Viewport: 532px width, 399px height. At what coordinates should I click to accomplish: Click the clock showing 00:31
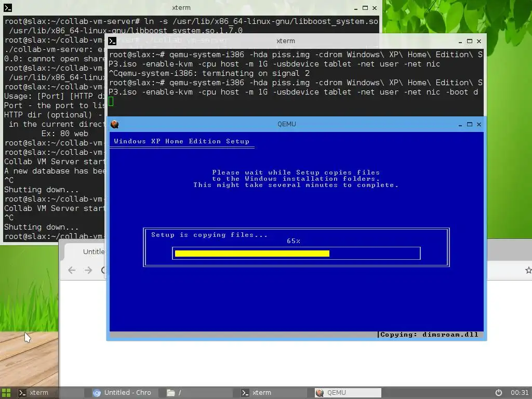pyautogui.click(x=520, y=393)
